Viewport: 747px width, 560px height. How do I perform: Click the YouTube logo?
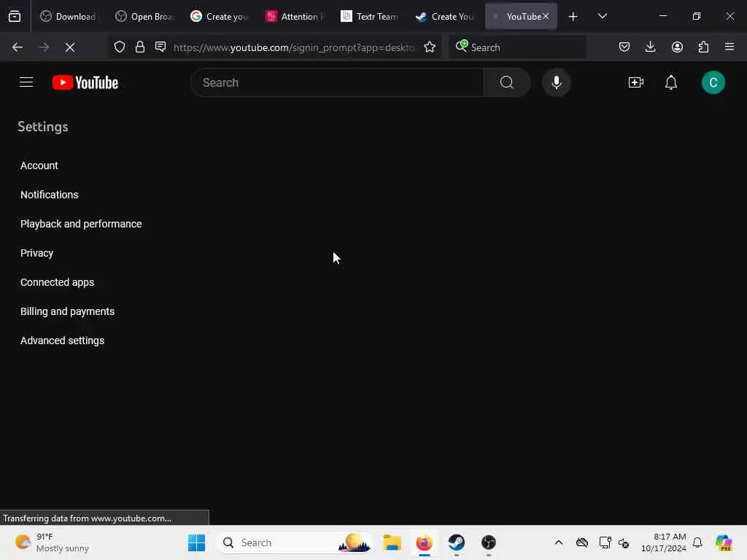[x=85, y=82]
